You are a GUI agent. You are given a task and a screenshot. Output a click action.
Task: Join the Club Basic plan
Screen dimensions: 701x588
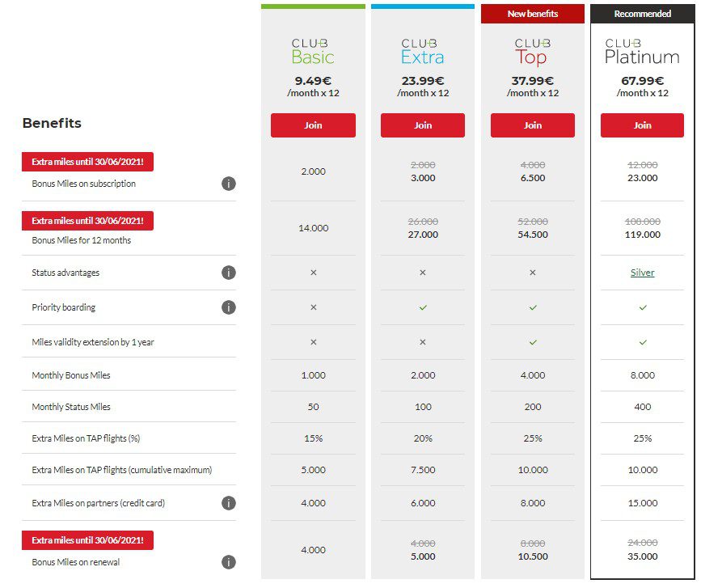(x=313, y=125)
